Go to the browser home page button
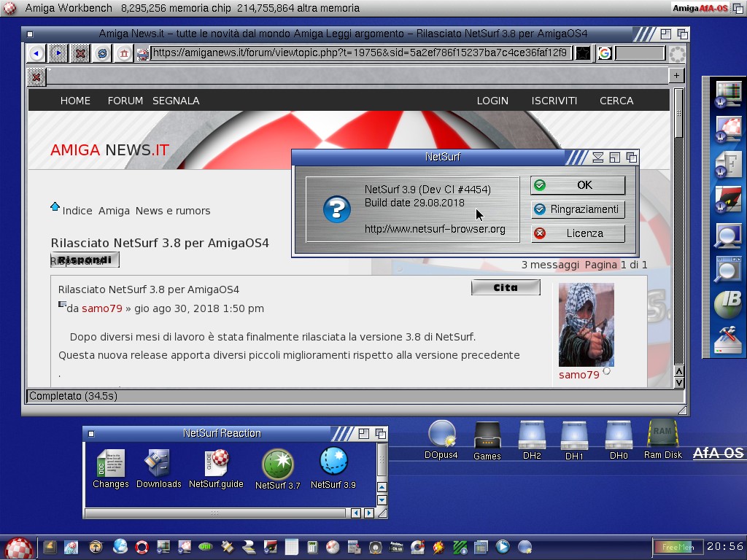 (124, 53)
